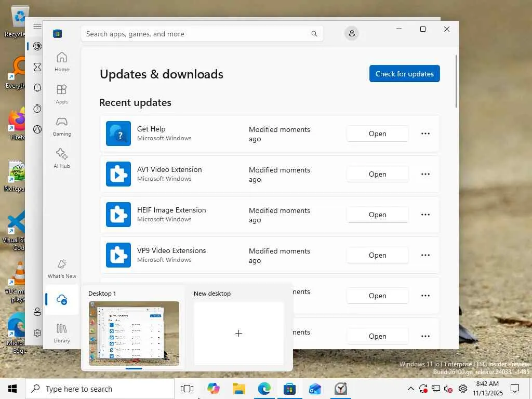Open the AV1 Video Extension app

(x=377, y=174)
